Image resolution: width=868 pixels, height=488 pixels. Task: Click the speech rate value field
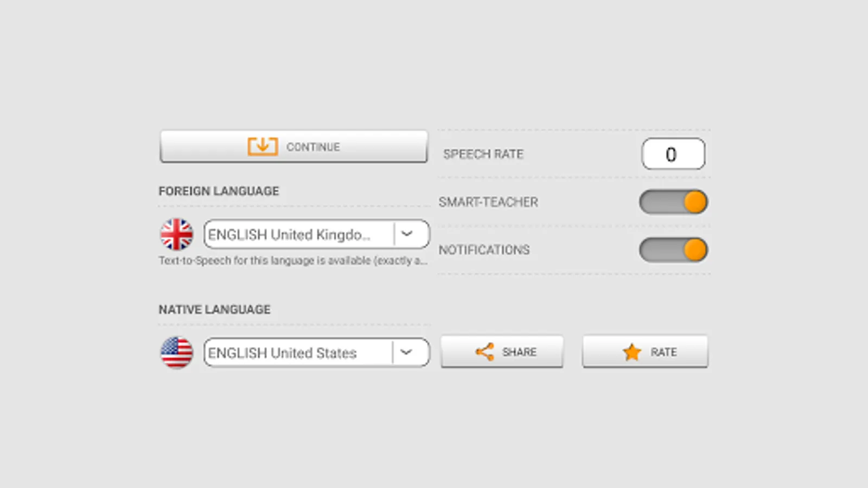pyautogui.click(x=673, y=154)
